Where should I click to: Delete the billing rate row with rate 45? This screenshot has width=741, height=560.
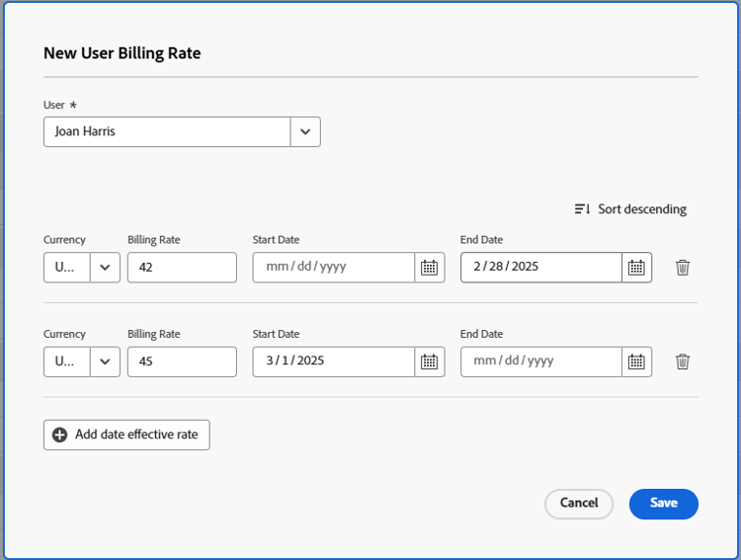[682, 361]
